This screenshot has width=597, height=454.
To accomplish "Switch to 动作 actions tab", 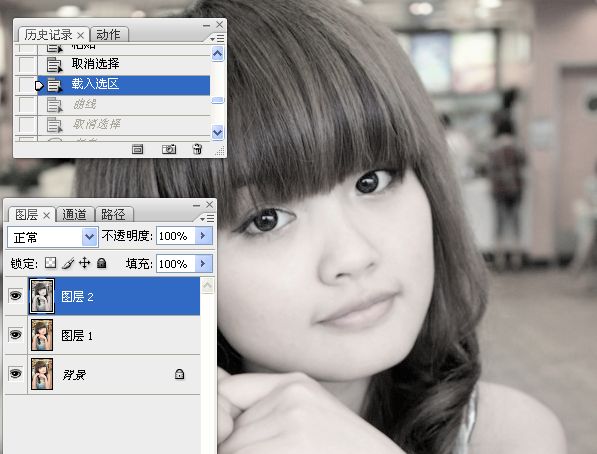I will 109,35.
